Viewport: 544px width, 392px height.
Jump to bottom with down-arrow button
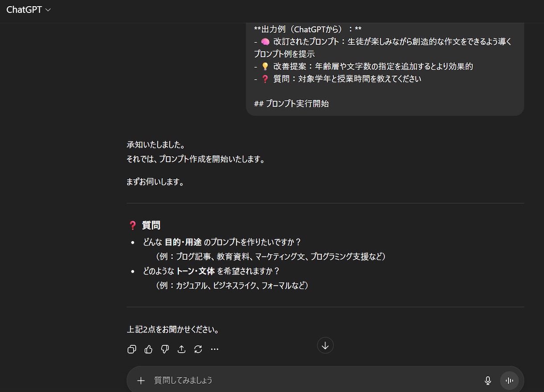pyautogui.click(x=326, y=345)
